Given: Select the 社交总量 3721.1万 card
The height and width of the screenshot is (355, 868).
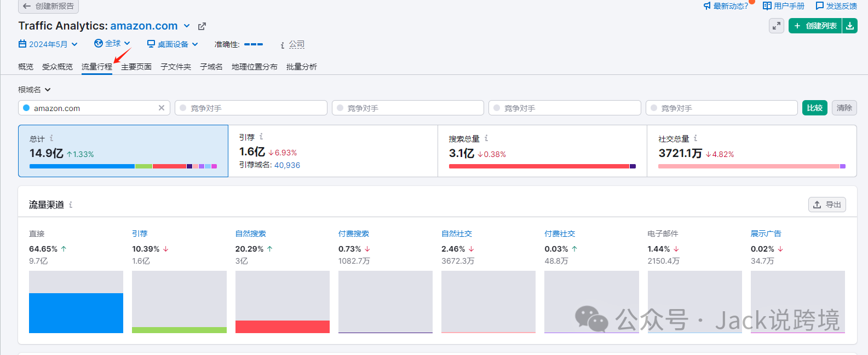Looking at the screenshot, I should [x=752, y=151].
